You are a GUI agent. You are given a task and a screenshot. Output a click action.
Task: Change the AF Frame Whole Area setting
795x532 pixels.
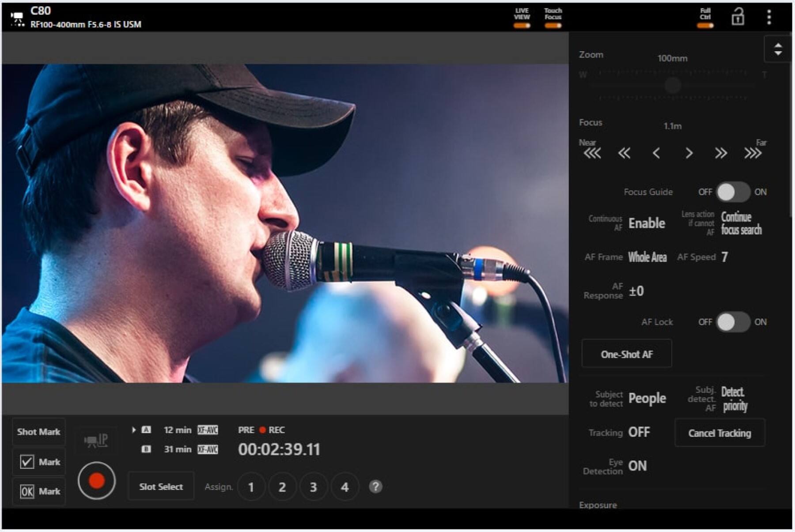(x=647, y=257)
